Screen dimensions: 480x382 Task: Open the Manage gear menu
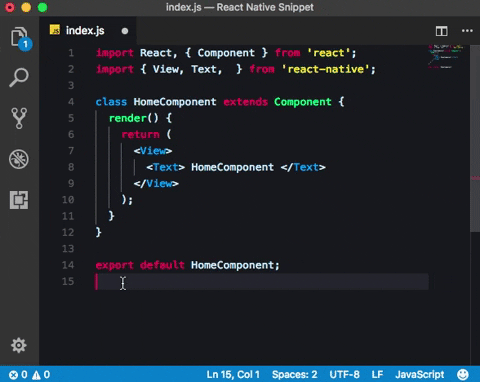click(x=19, y=345)
